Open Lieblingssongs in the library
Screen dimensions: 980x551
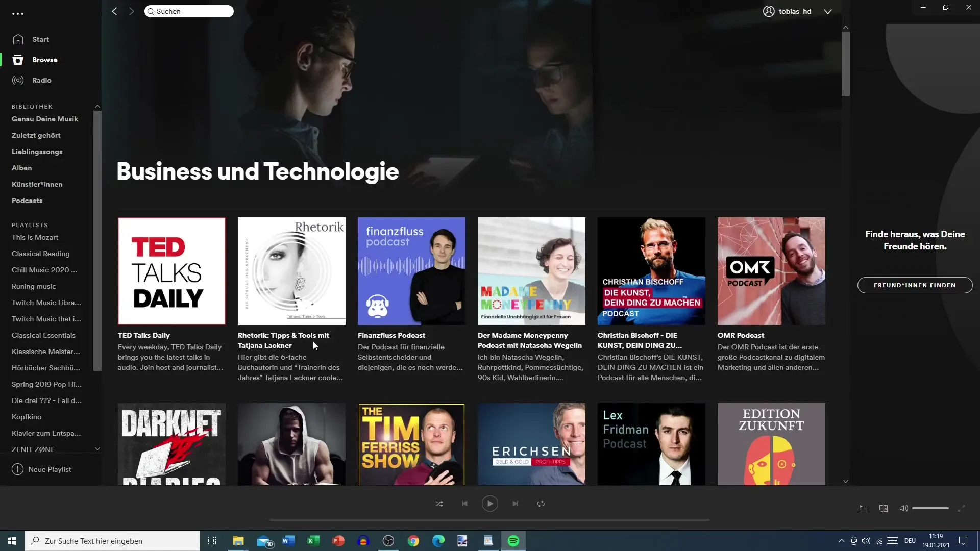(x=37, y=152)
